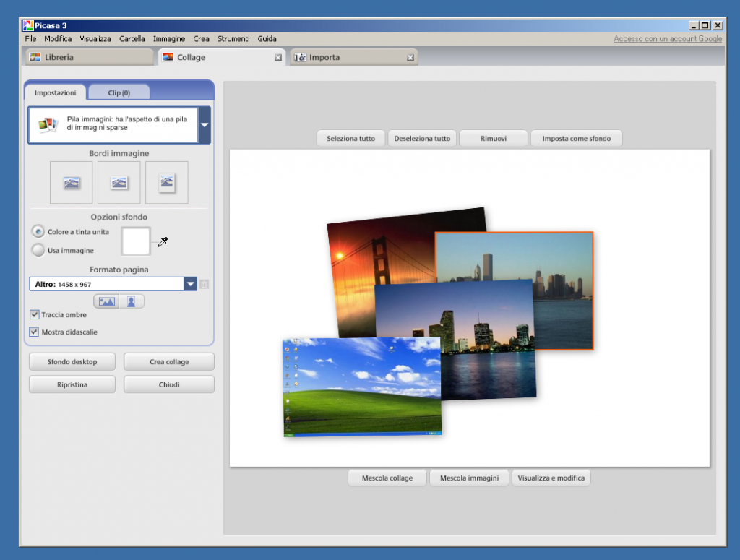Switch page to landscape orientation icon
The height and width of the screenshot is (560, 740).
point(106,300)
